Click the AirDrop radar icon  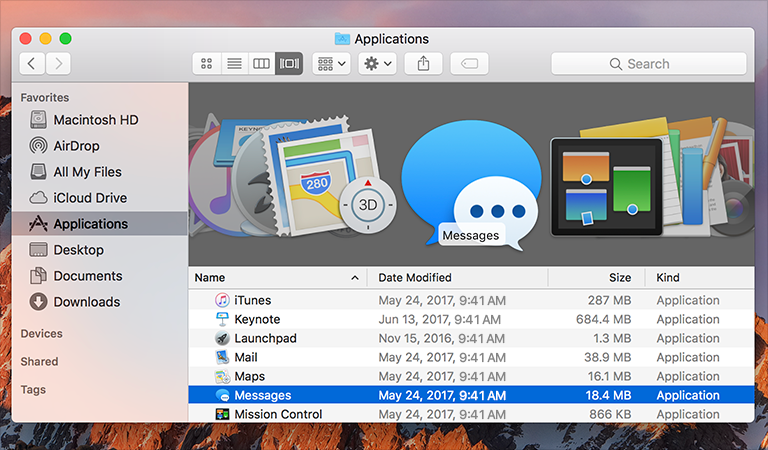tap(38, 145)
